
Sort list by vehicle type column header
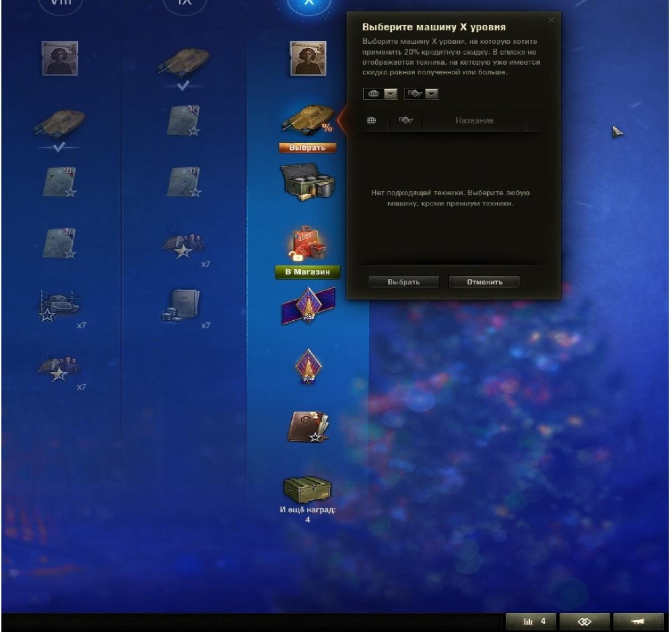pos(405,120)
